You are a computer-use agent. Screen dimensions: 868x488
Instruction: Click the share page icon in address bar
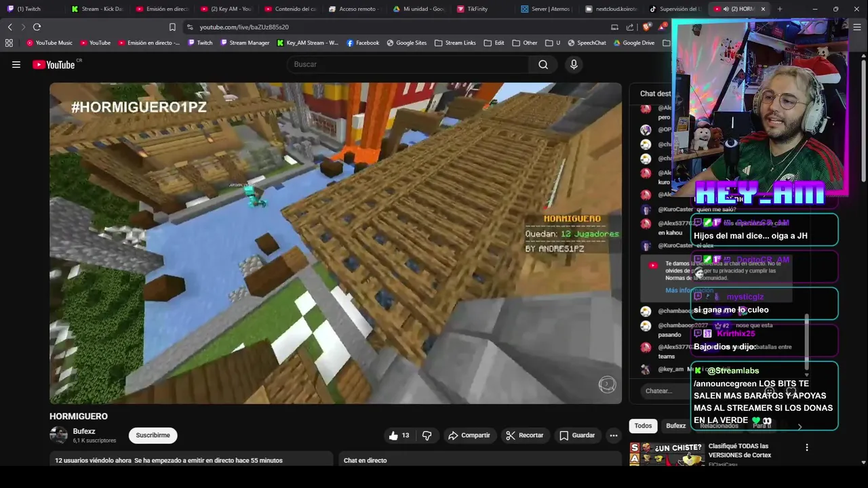click(x=630, y=27)
